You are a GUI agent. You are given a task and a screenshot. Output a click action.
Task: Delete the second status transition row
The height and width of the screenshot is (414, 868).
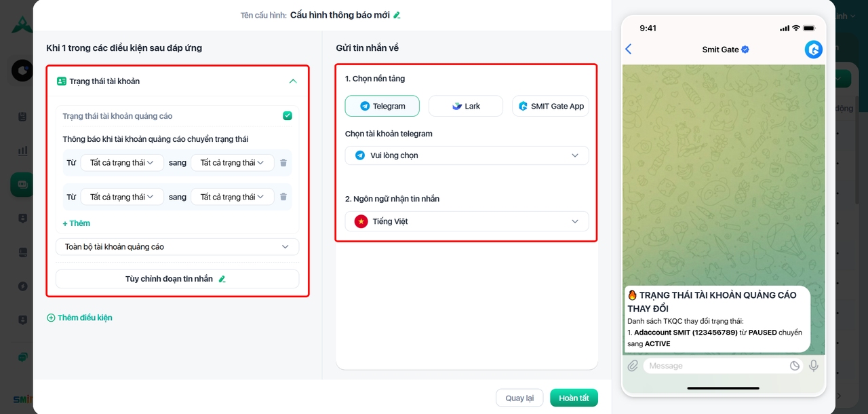click(283, 197)
